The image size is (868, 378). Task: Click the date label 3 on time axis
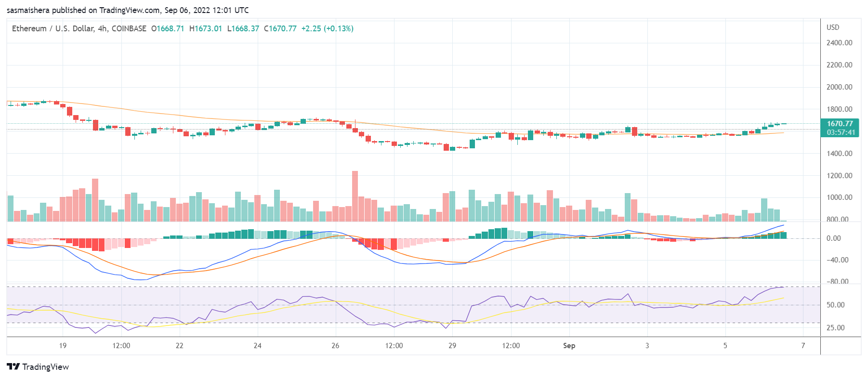coord(647,346)
